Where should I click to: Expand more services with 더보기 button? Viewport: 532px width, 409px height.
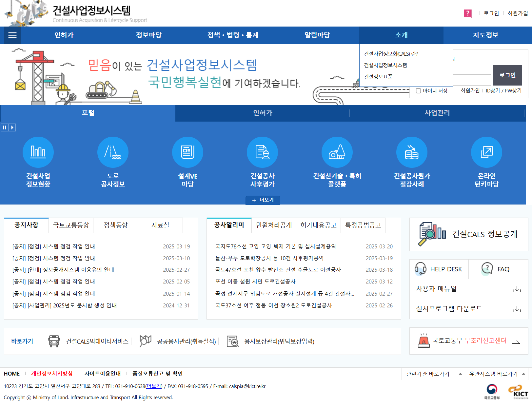[263, 200]
